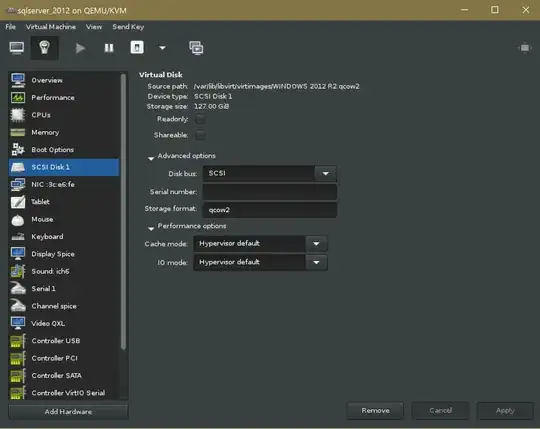Select the Serial 1 device icon
Viewport: 540px width, 429px height.
[18, 289]
